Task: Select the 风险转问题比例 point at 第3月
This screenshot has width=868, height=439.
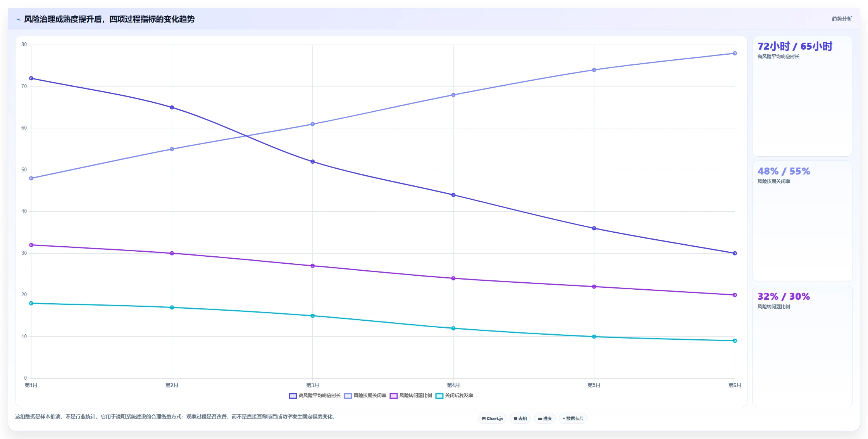Action: click(313, 266)
